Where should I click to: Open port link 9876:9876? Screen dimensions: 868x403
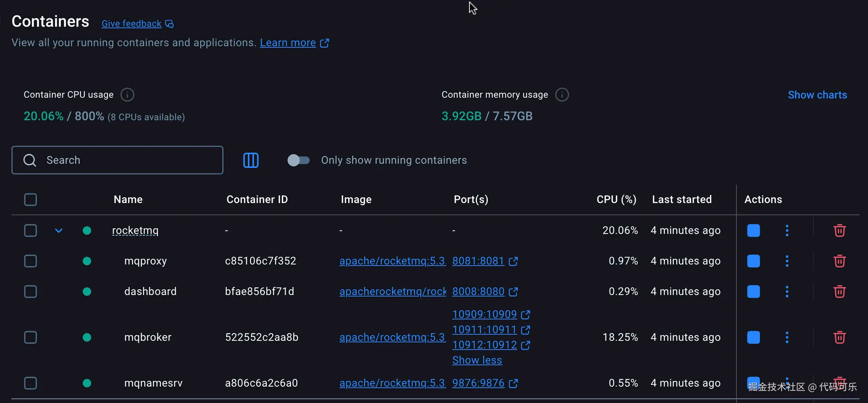[x=478, y=383]
